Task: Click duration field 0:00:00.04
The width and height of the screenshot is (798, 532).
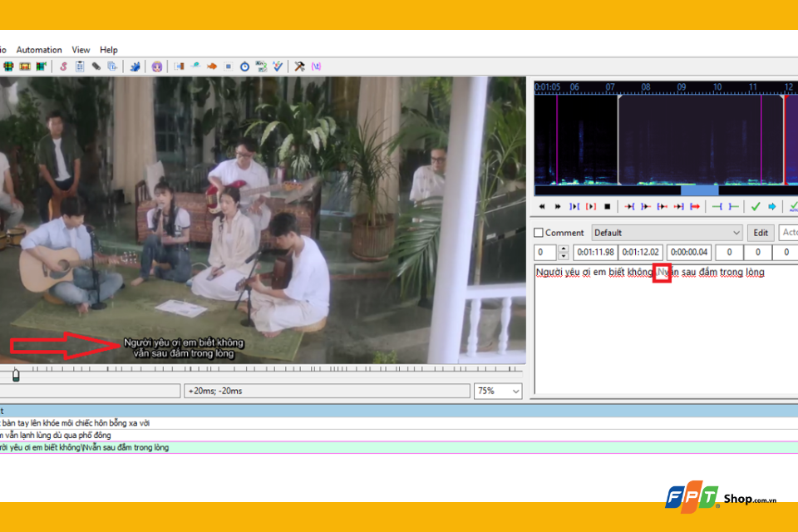Action: (x=689, y=252)
